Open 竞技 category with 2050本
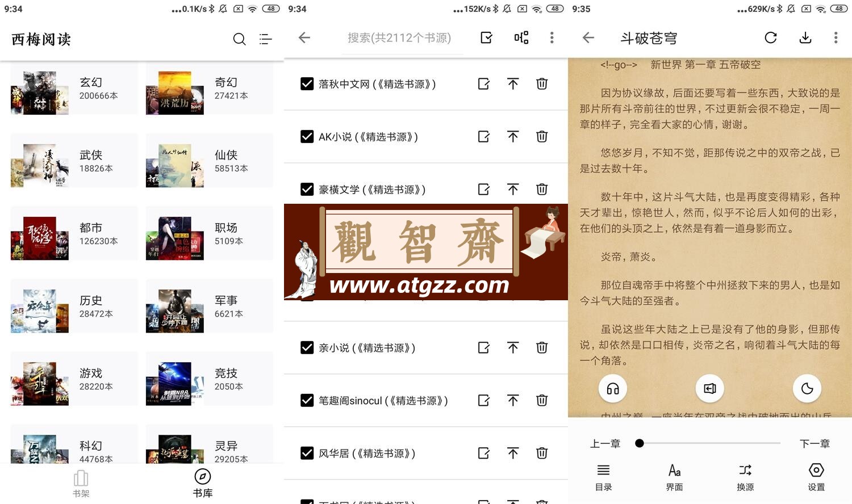 tap(209, 380)
